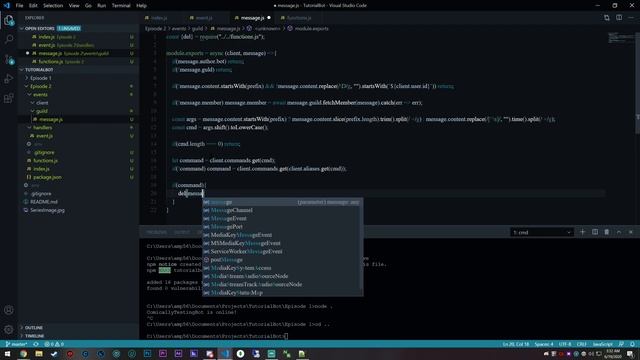Screen dimensions: 640x360
Task: Open the Windows Start menu
Action: tap(7, 354)
